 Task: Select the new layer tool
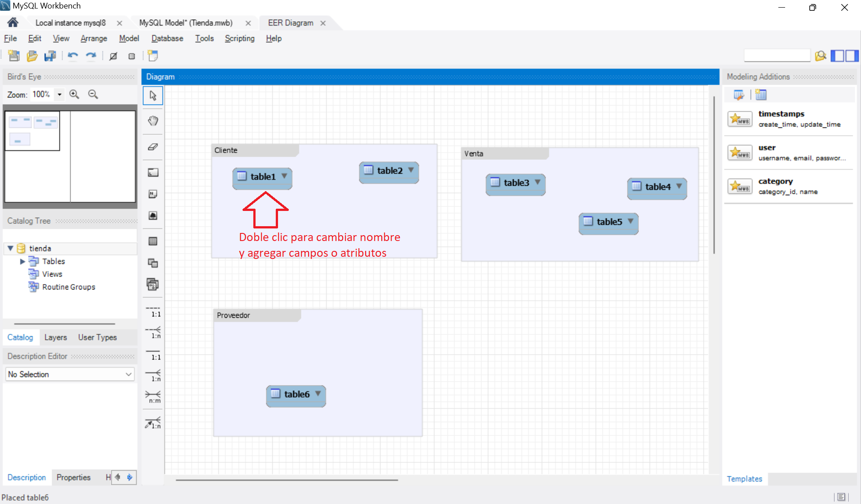tap(153, 172)
